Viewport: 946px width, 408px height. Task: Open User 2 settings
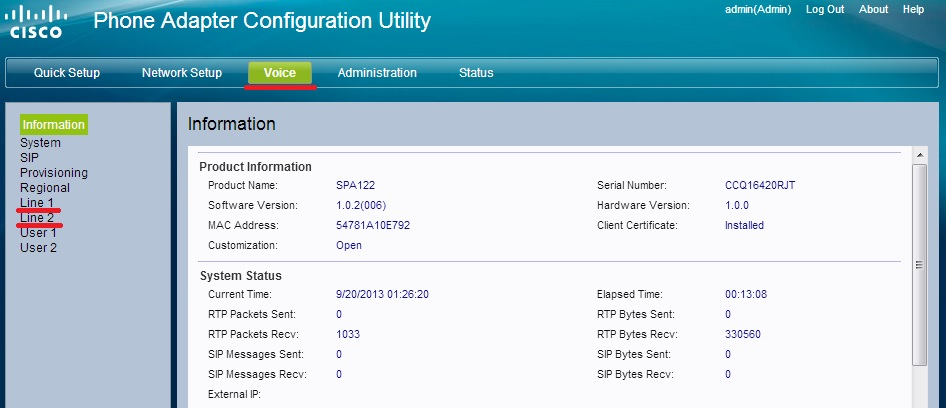(38, 247)
